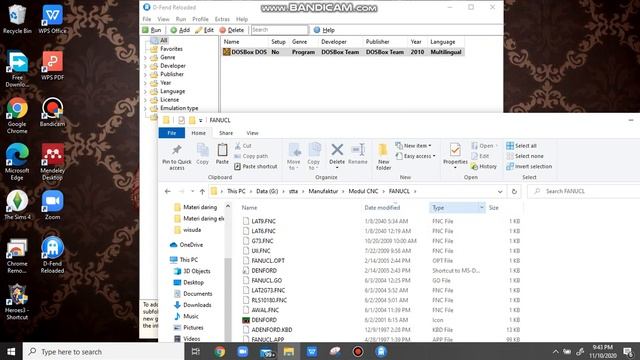The image size is (640, 360).
Task: Click Help icon in D-Fend Reloaded toolbar
Action: click(x=317, y=30)
